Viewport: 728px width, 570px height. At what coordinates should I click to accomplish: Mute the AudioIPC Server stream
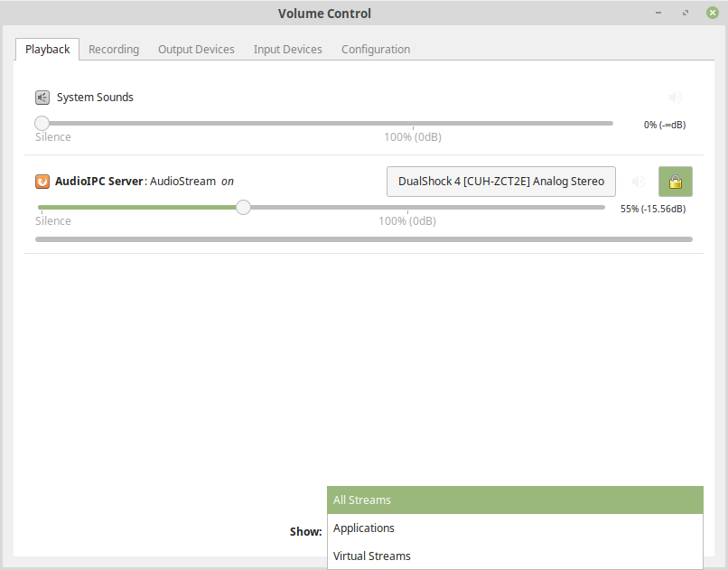click(x=639, y=182)
